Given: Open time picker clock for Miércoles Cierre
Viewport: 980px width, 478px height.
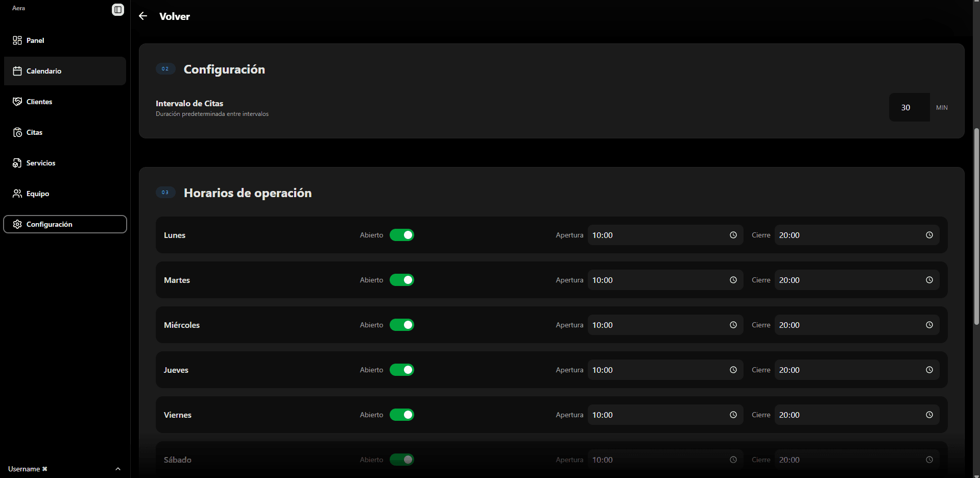Looking at the screenshot, I should pyautogui.click(x=929, y=325).
